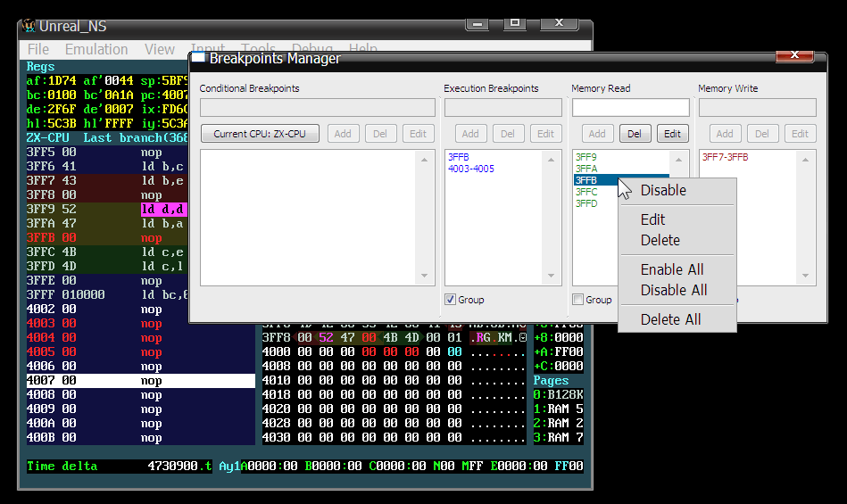Select memory read breakpoint 3FF9
This screenshot has height=504, width=847.
coord(586,157)
